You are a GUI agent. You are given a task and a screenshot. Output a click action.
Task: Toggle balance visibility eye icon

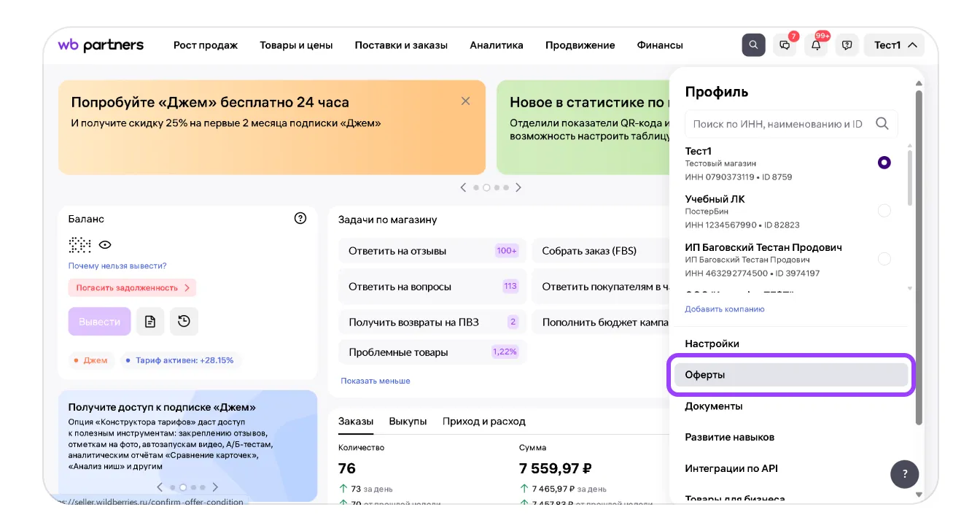pyautogui.click(x=105, y=245)
